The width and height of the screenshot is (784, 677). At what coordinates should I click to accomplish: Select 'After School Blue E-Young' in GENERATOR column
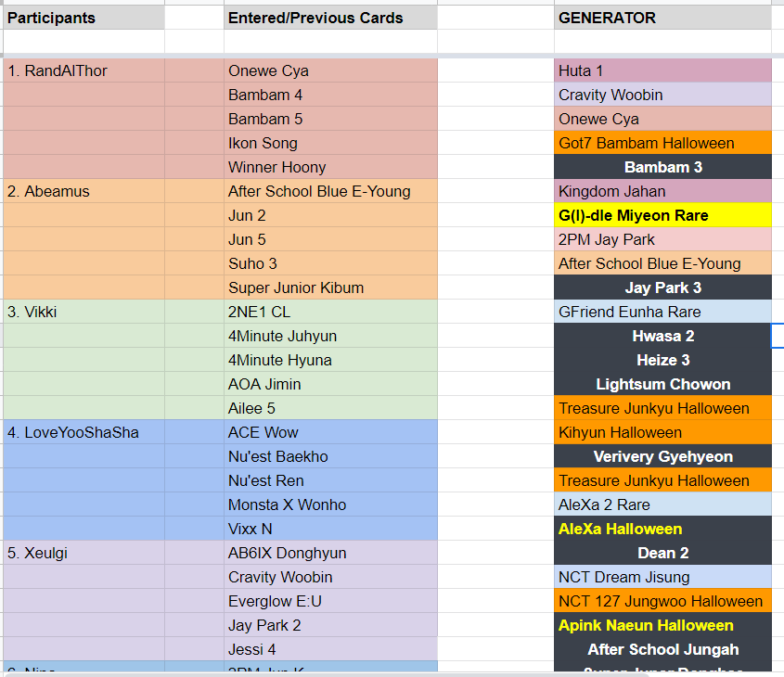(662, 263)
